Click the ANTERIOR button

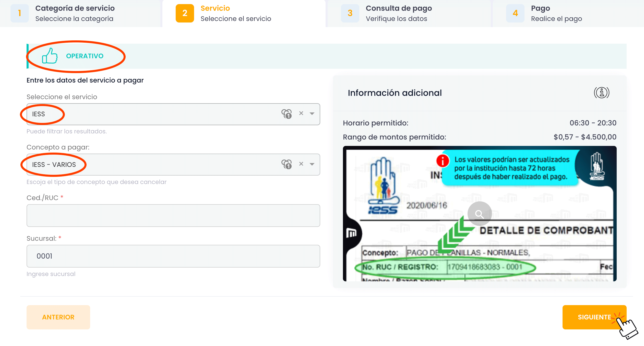pos(58,317)
